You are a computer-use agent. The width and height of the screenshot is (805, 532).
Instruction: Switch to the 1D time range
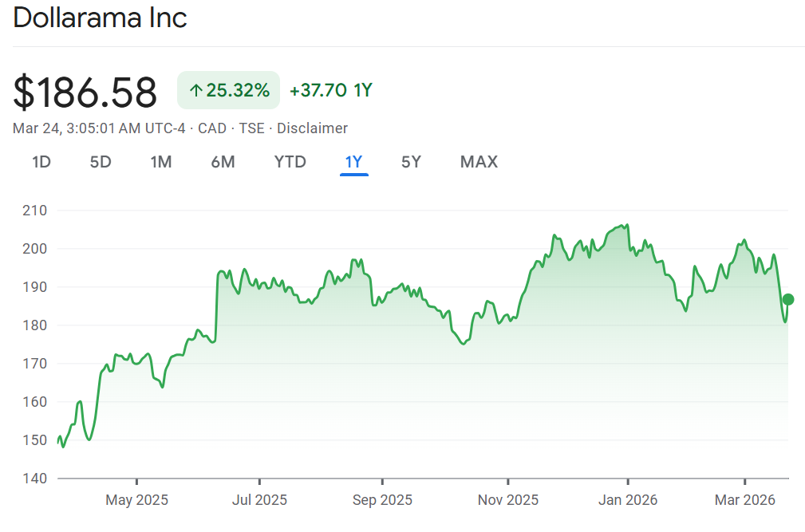click(41, 162)
